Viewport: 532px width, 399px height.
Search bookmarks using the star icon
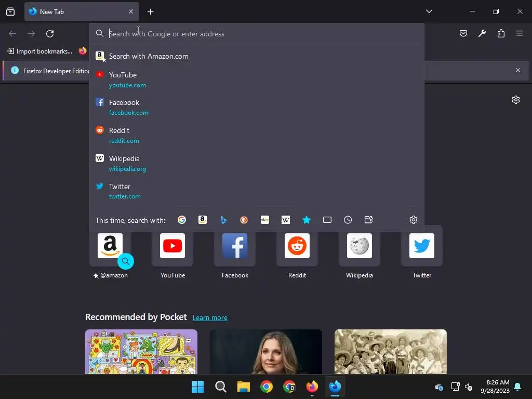[307, 220]
